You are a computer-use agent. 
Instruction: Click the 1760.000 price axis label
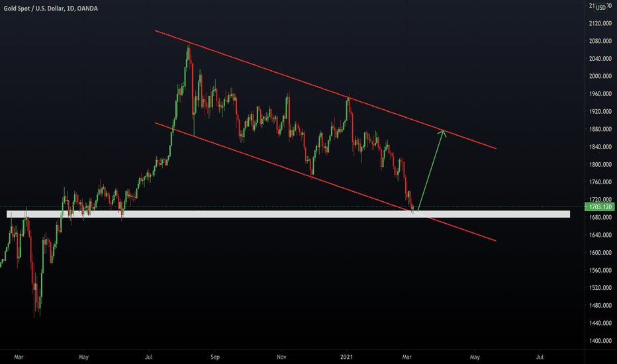point(600,182)
